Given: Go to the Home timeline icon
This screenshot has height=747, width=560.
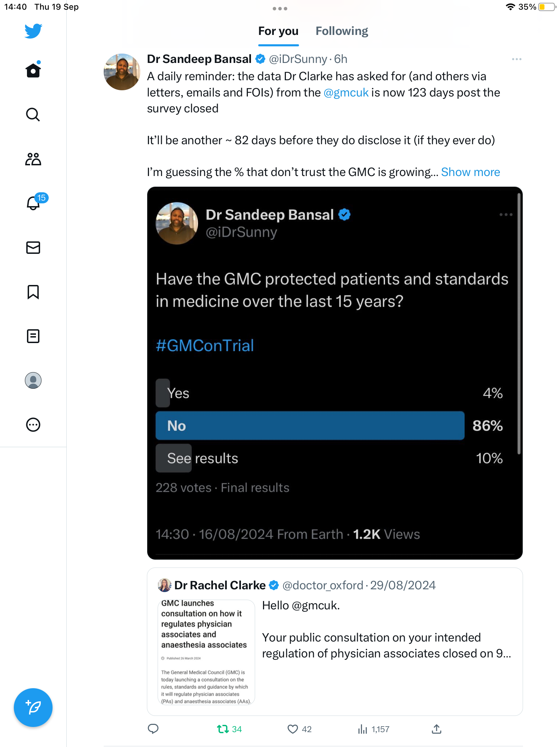Looking at the screenshot, I should point(33,70).
